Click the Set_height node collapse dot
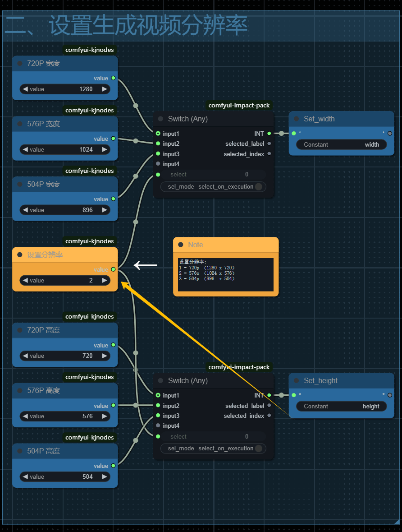 pyautogui.click(x=296, y=381)
